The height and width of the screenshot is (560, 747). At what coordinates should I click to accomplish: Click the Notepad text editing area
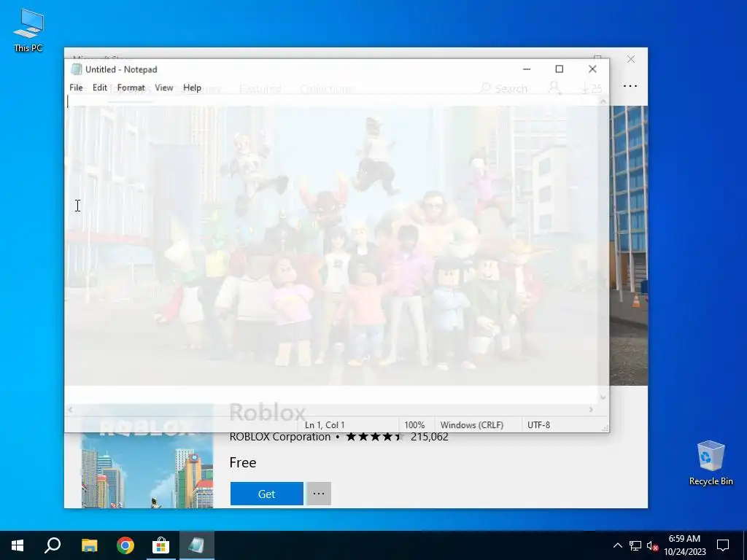pos(331,249)
